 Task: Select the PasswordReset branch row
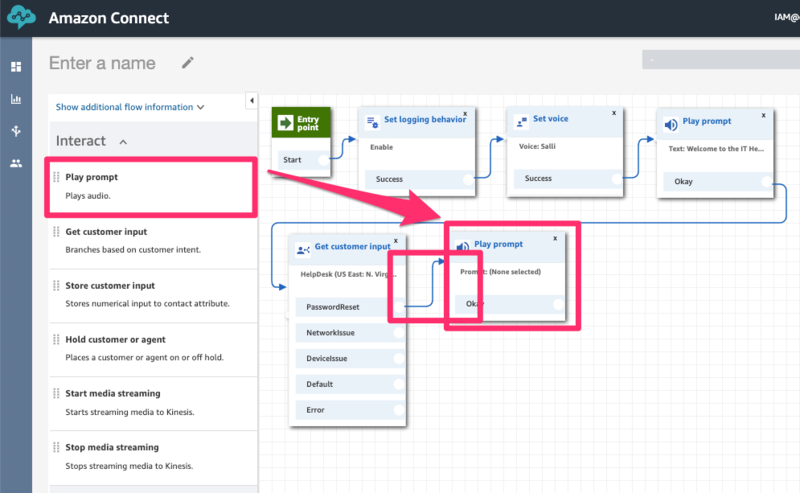coord(350,307)
